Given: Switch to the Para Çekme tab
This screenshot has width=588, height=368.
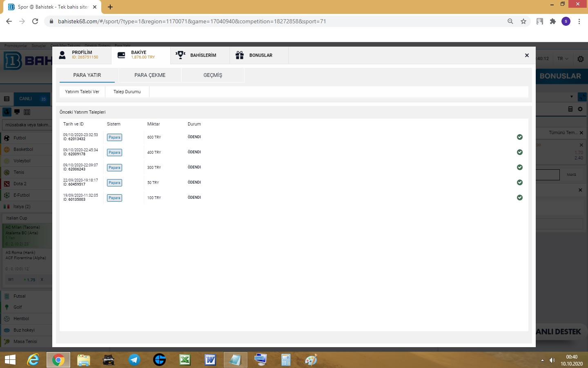Looking at the screenshot, I should (x=150, y=75).
